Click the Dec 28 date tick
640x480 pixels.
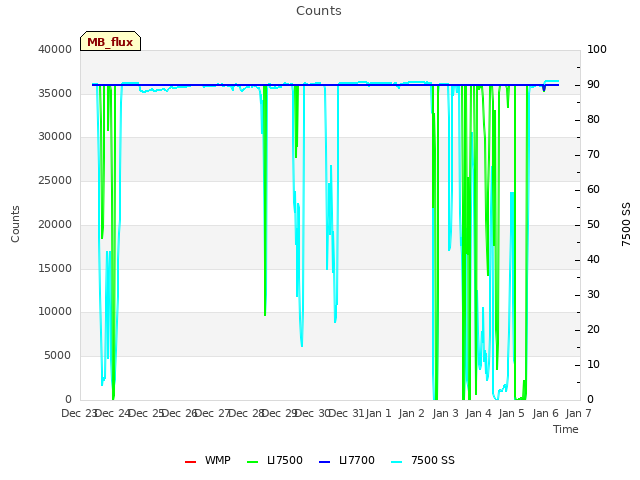(x=245, y=413)
